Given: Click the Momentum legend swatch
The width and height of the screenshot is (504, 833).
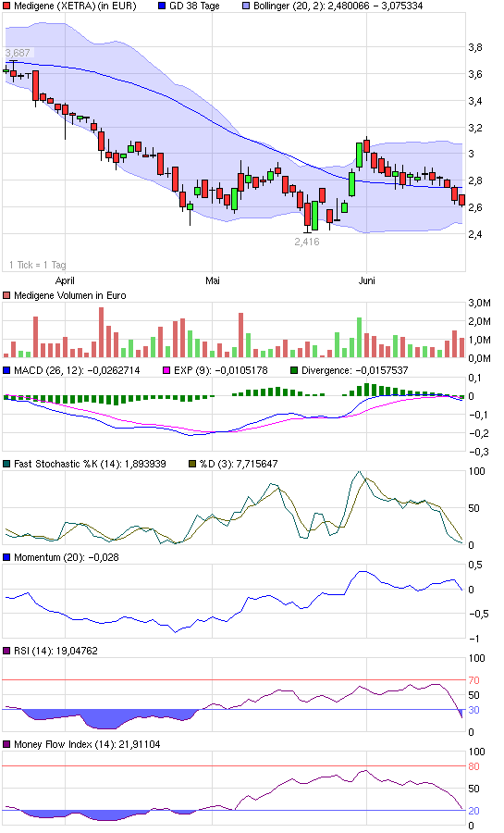Looking at the screenshot, I should click(x=6, y=557).
